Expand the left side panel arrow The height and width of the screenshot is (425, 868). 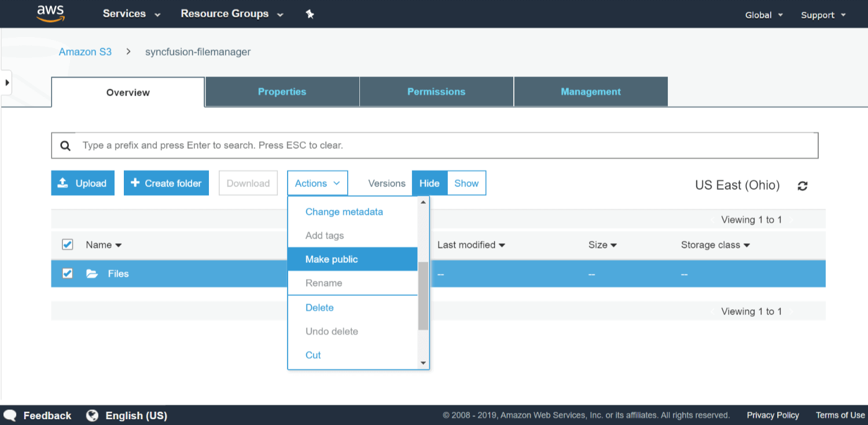point(7,83)
